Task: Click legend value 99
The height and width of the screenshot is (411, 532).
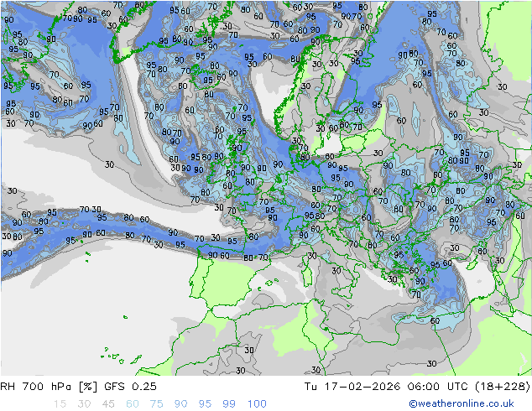Action: click(229, 404)
